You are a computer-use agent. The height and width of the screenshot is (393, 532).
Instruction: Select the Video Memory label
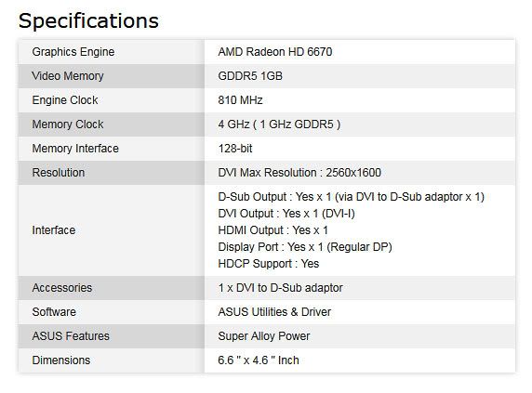click(x=68, y=76)
